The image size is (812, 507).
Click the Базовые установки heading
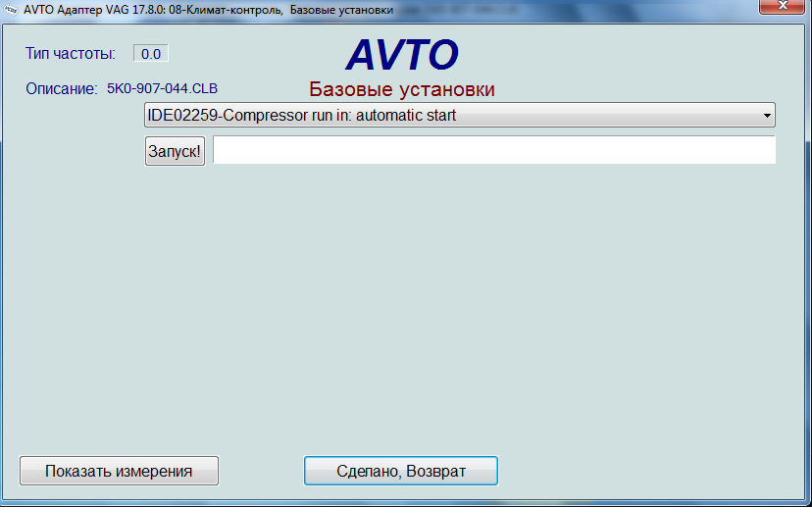click(402, 89)
